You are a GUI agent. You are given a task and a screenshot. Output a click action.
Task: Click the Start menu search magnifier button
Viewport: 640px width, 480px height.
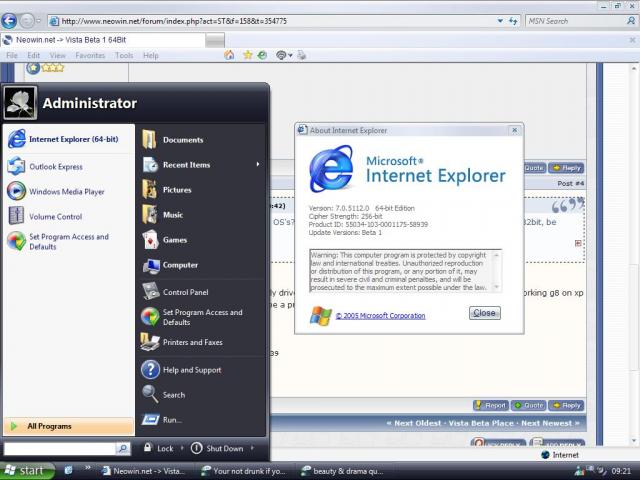click(122, 449)
